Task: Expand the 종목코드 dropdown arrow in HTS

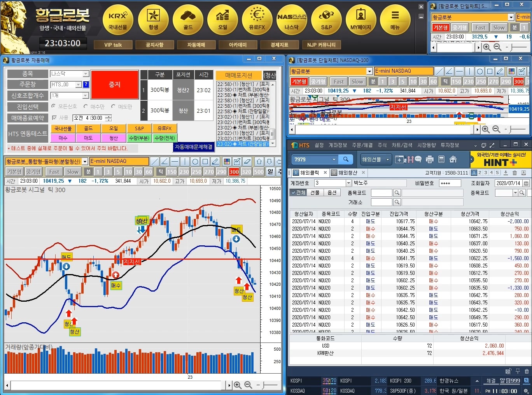Action: [x=516, y=193]
